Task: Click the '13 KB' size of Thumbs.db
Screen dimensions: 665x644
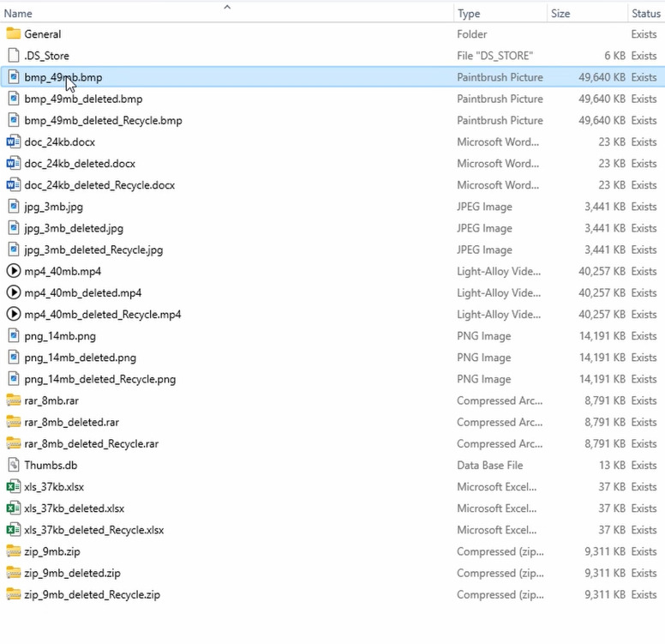Action: coord(613,466)
